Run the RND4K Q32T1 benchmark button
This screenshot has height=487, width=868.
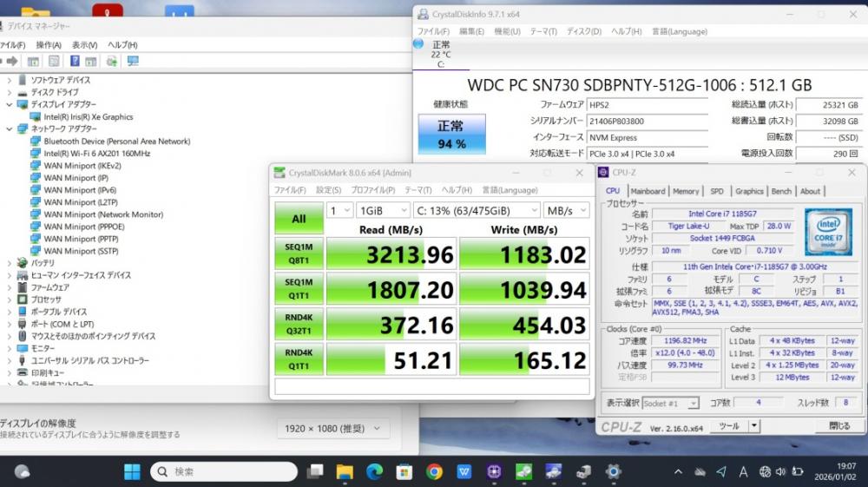coord(299,324)
